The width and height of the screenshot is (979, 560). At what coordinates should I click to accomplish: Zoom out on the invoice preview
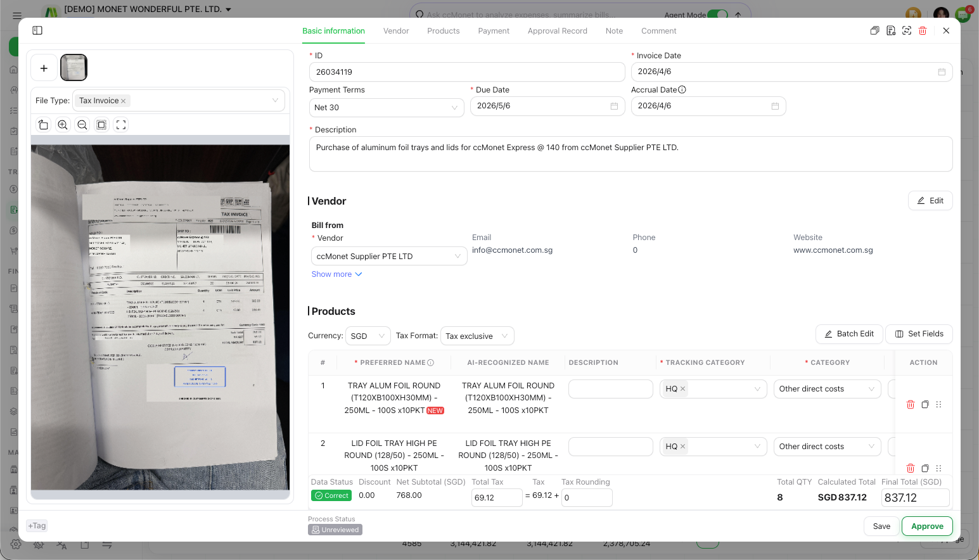[x=82, y=125]
